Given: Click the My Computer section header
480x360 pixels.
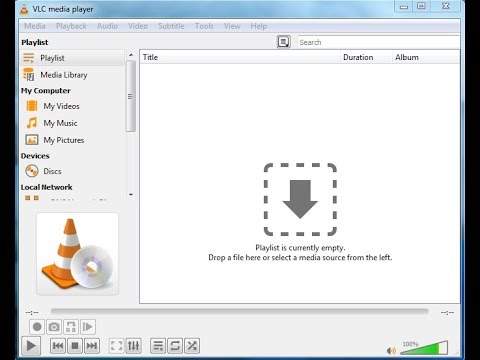Looking at the screenshot, I should point(46,91).
